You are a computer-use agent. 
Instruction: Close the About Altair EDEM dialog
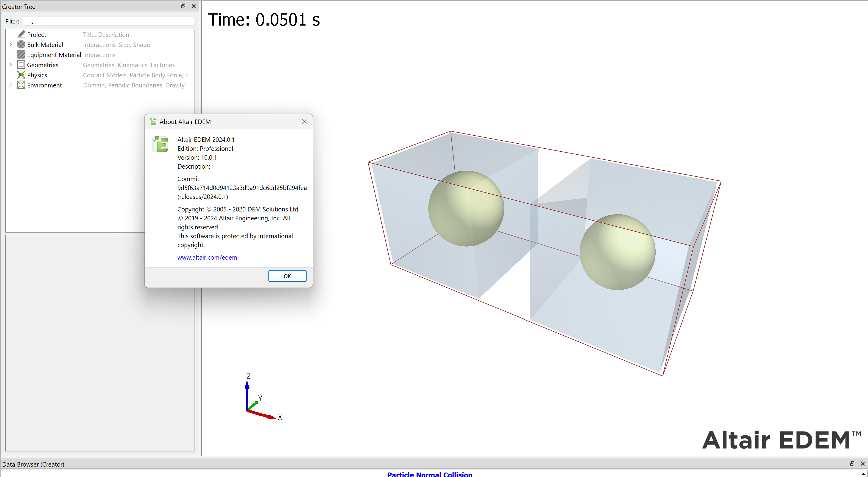point(304,122)
